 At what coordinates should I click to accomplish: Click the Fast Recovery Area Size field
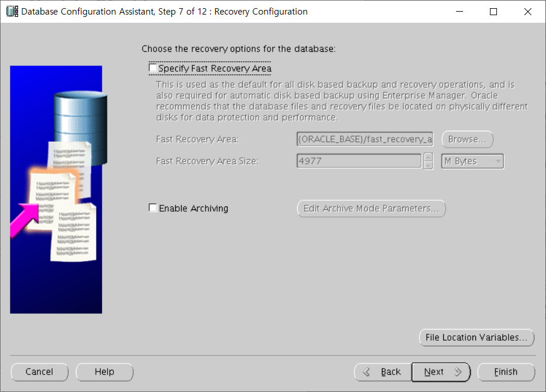click(359, 161)
